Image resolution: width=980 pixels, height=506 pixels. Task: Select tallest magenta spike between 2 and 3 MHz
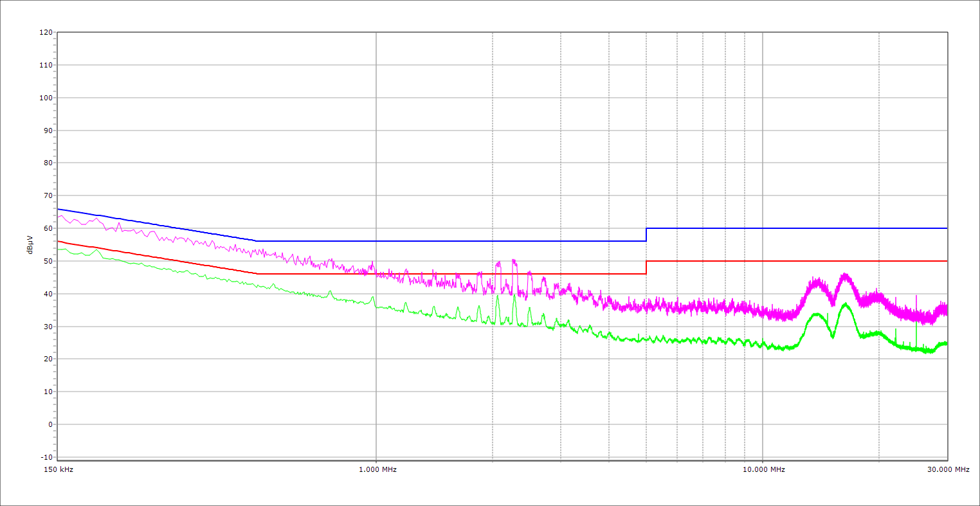pos(513,260)
